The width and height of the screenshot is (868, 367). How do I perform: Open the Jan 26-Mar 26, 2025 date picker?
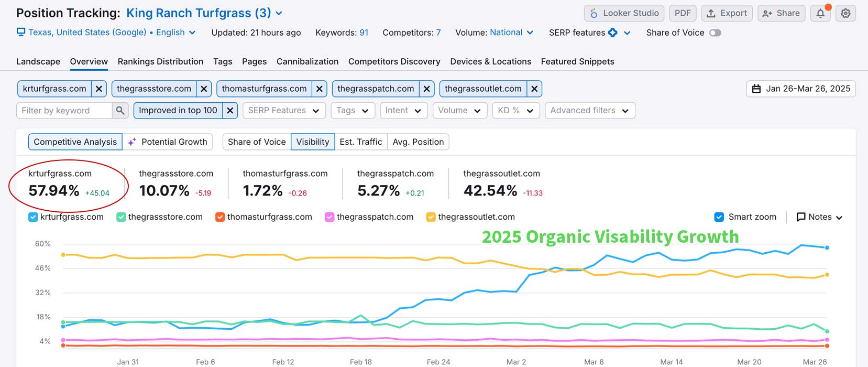tap(801, 89)
